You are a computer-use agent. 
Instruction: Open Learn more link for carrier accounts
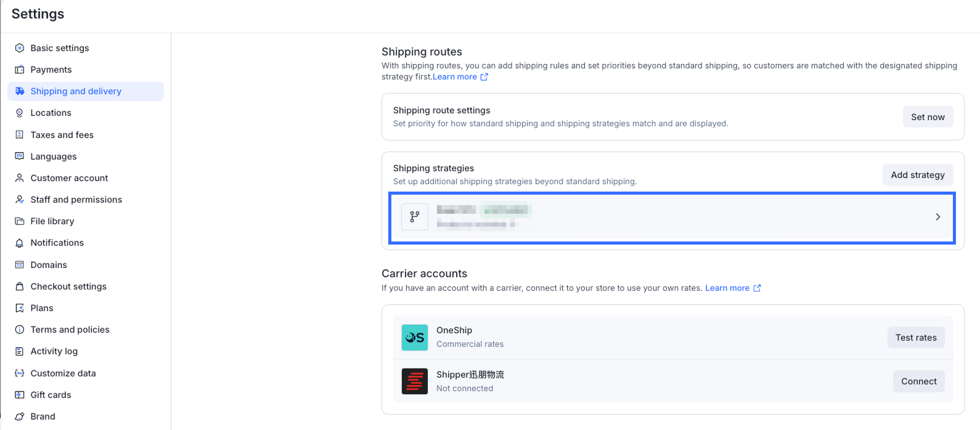coord(727,288)
